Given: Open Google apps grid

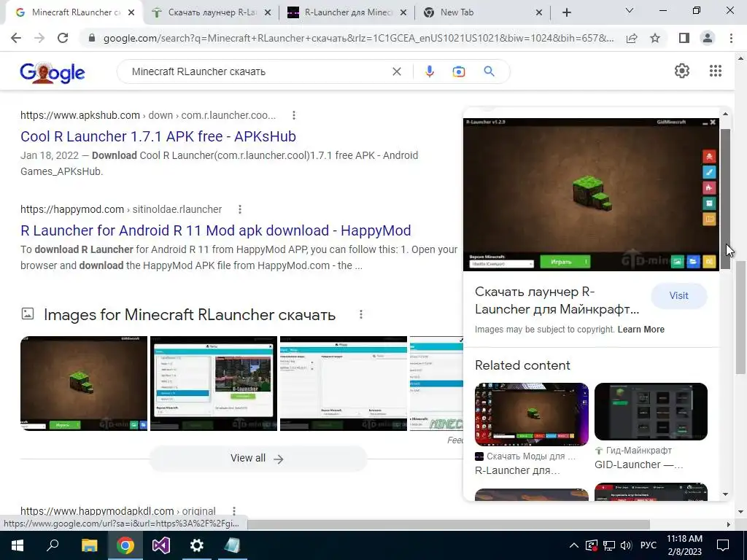Looking at the screenshot, I should pyautogui.click(x=715, y=71).
